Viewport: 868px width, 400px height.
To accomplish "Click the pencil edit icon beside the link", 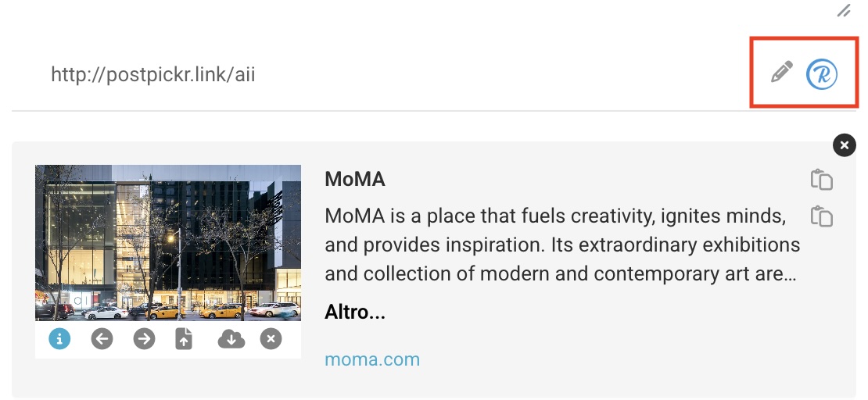I will pyautogui.click(x=781, y=73).
